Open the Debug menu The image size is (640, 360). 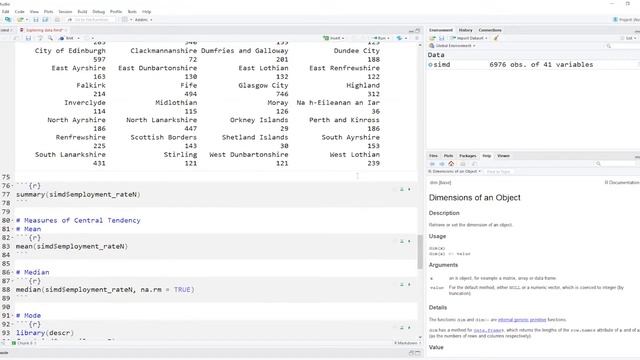tap(99, 12)
